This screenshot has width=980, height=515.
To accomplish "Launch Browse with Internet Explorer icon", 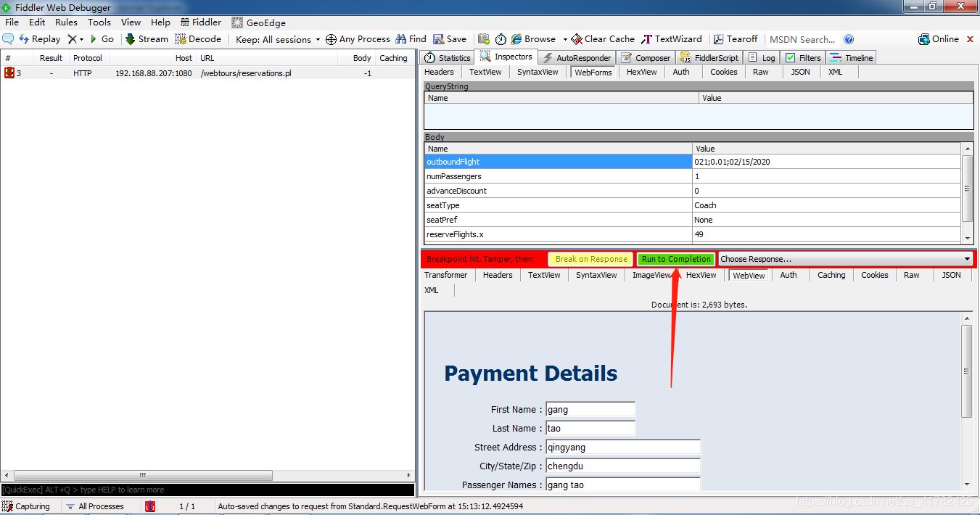I will pos(533,39).
